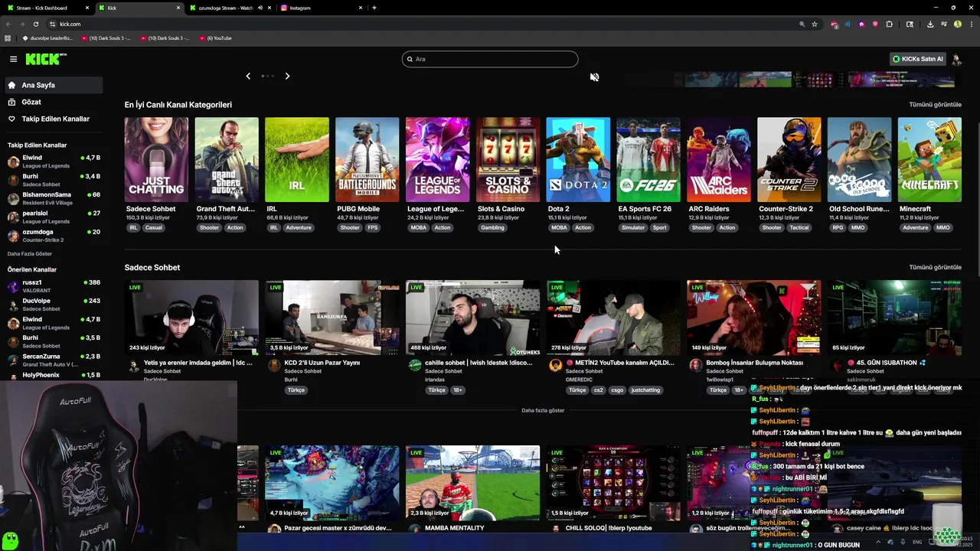Open the Counter-Strike 2 category card

click(x=789, y=159)
